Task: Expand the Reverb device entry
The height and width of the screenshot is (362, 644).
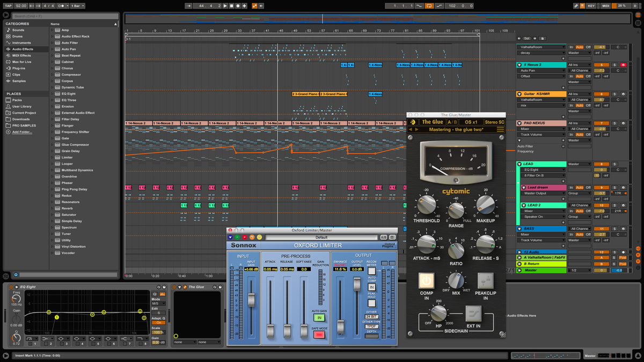Action: [53, 208]
